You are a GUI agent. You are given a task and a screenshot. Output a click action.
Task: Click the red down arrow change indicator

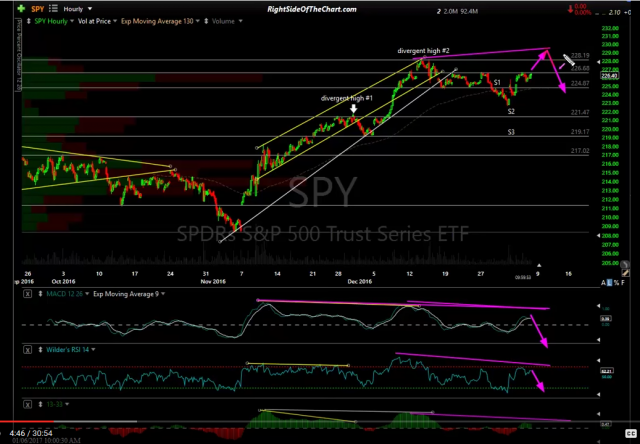pos(570,9)
